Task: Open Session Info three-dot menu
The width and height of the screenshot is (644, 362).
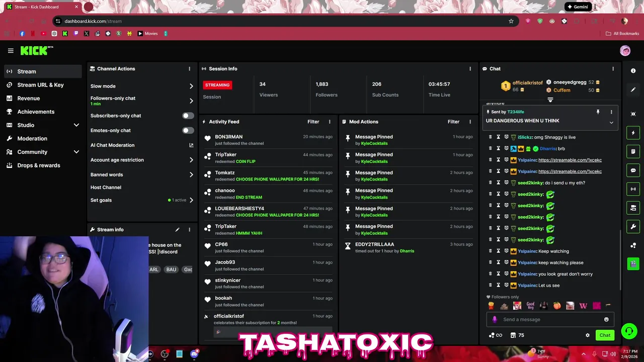Action: point(470,69)
